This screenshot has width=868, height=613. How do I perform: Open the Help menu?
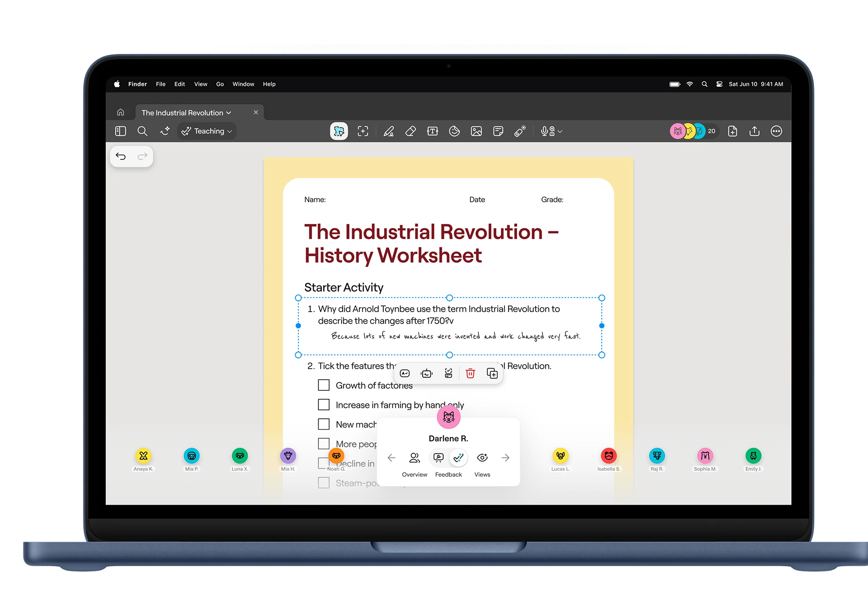click(x=269, y=84)
